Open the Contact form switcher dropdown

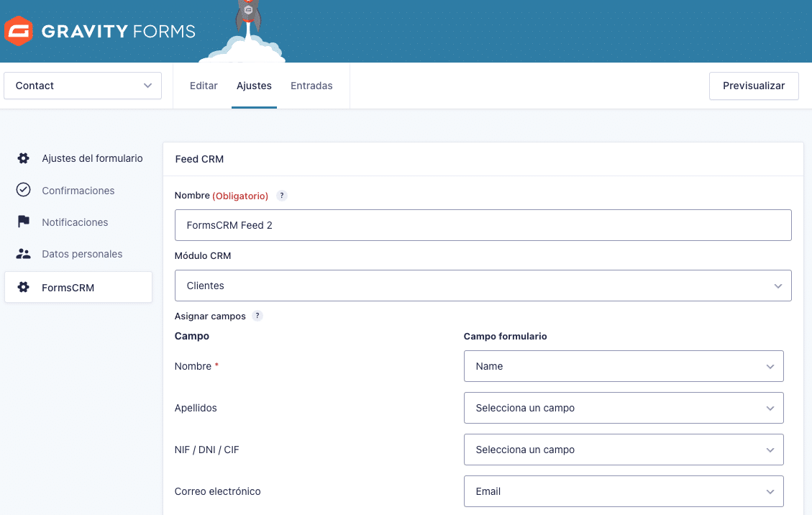[83, 86]
